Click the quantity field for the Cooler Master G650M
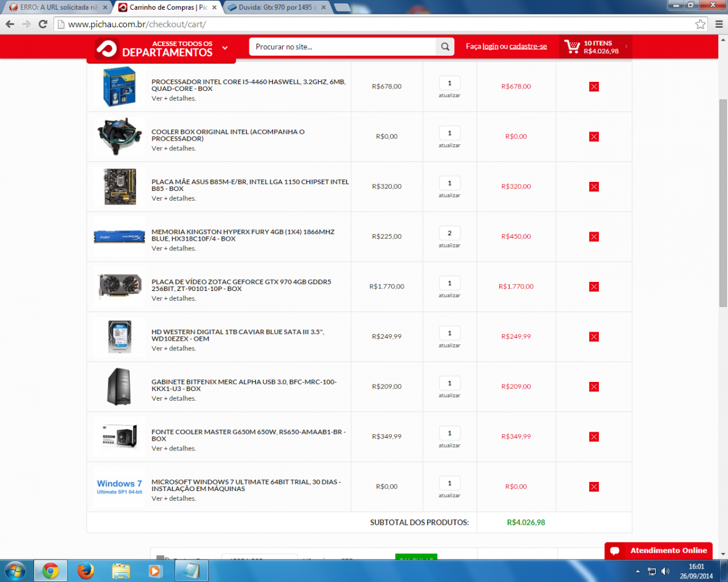The width and height of the screenshot is (728, 582). pos(450,433)
